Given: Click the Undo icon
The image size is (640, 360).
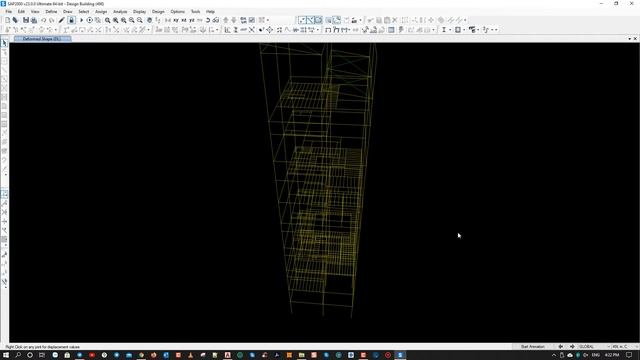Looking at the screenshot, I should (43, 20).
